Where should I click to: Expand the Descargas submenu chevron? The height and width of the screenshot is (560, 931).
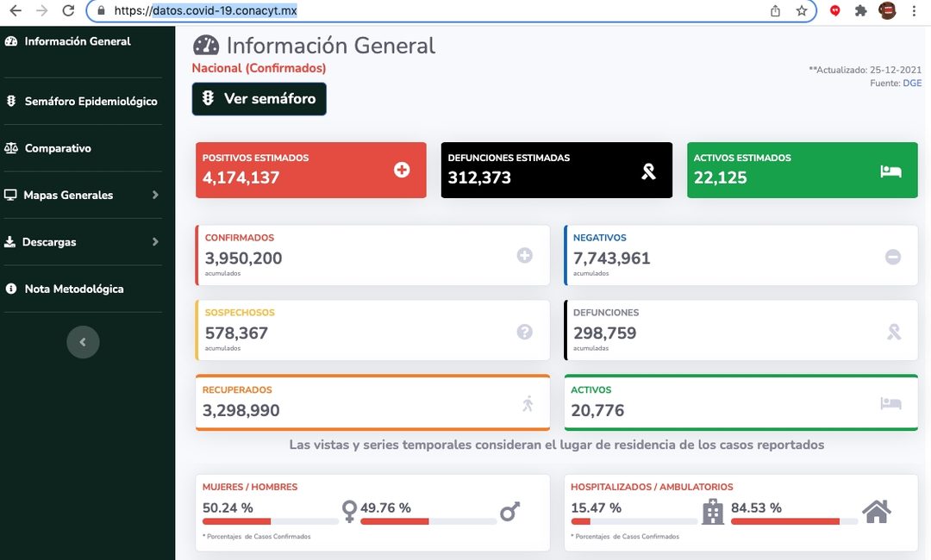point(155,241)
